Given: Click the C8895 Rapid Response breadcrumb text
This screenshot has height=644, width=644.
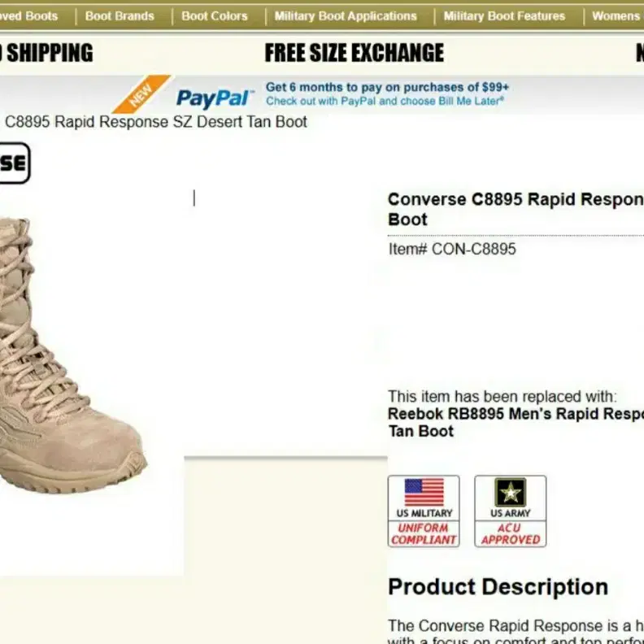Looking at the screenshot, I should click(x=155, y=122).
